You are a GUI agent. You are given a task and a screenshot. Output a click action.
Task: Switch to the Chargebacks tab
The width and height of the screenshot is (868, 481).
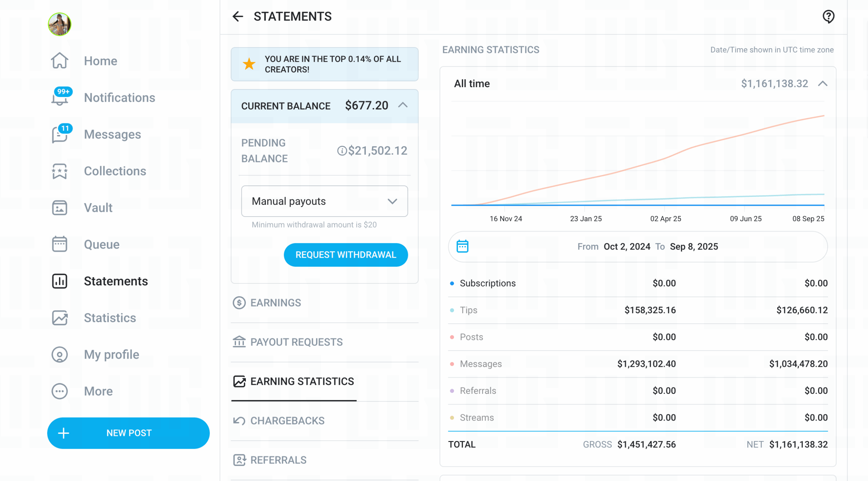click(x=287, y=421)
